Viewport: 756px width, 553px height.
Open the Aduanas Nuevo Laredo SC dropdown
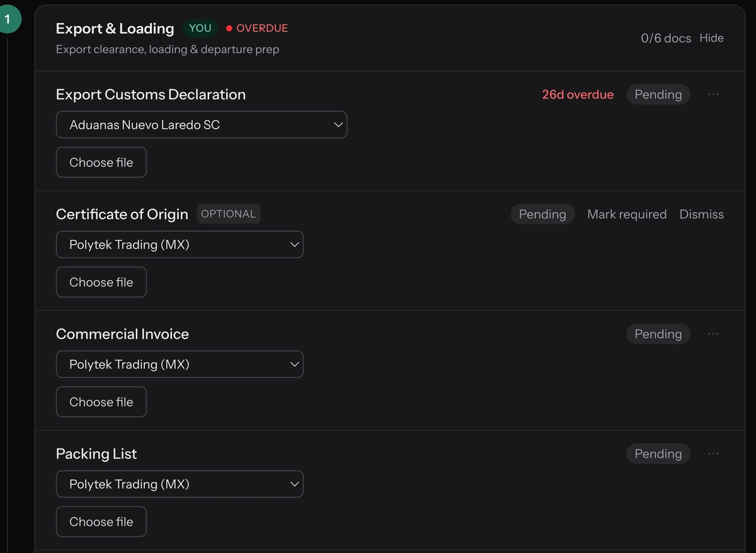point(202,125)
